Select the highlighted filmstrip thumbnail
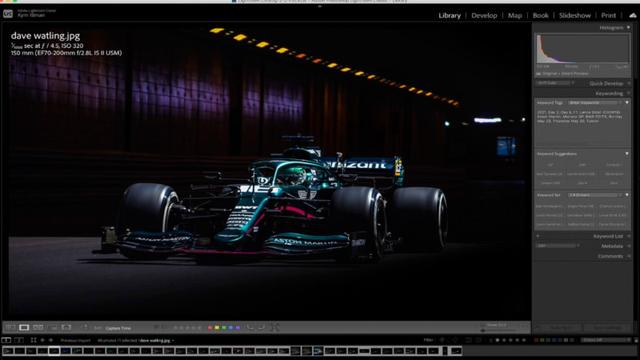 point(54,351)
